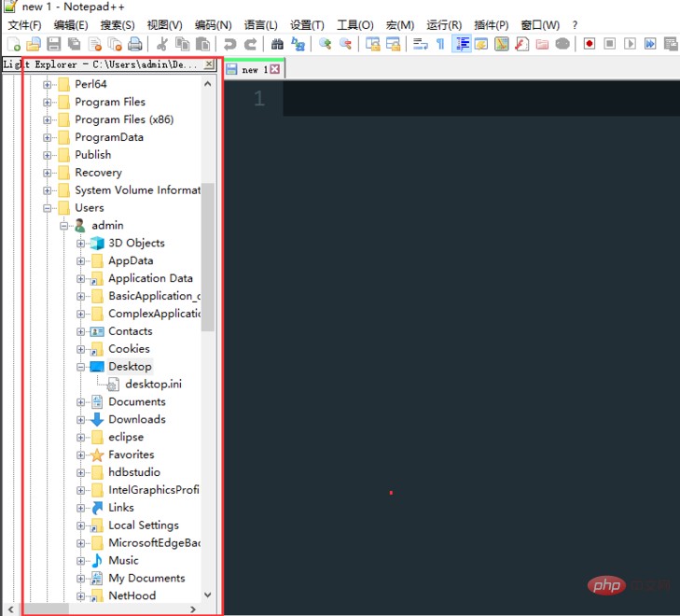Open the 设置(T) settings menu

[307, 25]
